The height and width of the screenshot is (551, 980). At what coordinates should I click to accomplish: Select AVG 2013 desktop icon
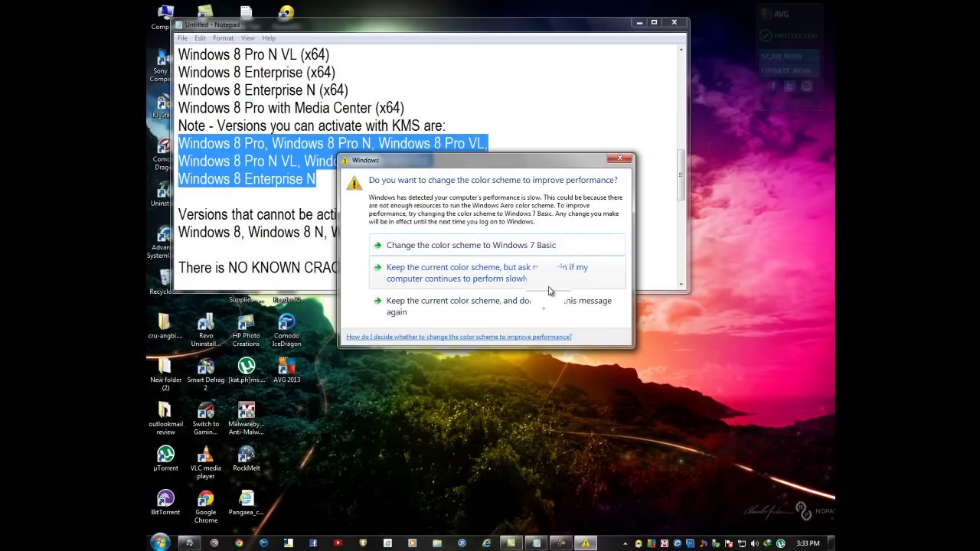pyautogui.click(x=286, y=371)
